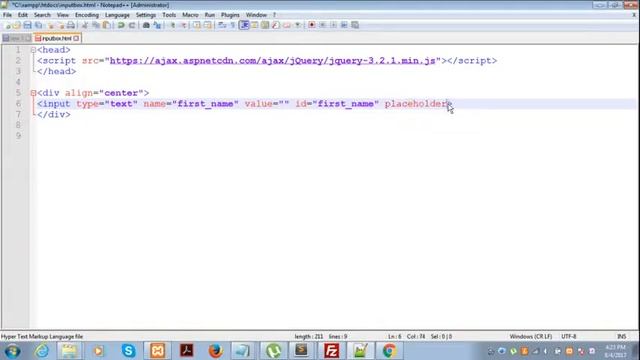Toggle INS mode in the status bar
The image size is (640, 360).
[x=621, y=337]
